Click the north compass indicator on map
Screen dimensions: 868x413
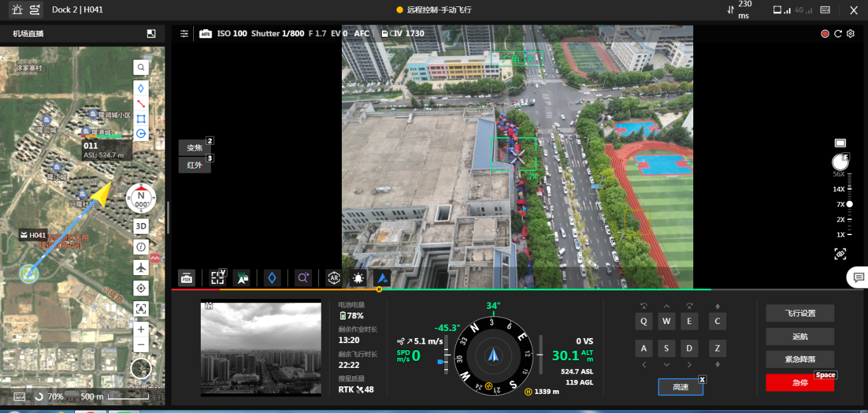pos(141,198)
